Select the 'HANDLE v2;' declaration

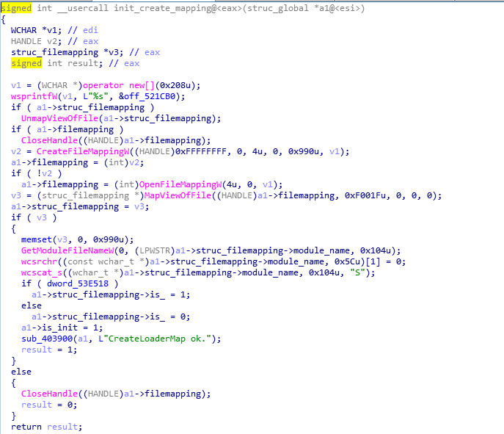[x=37, y=41]
